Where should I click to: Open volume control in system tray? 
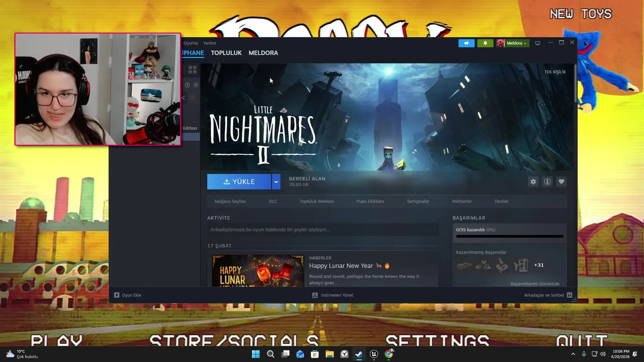[x=603, y=354]
